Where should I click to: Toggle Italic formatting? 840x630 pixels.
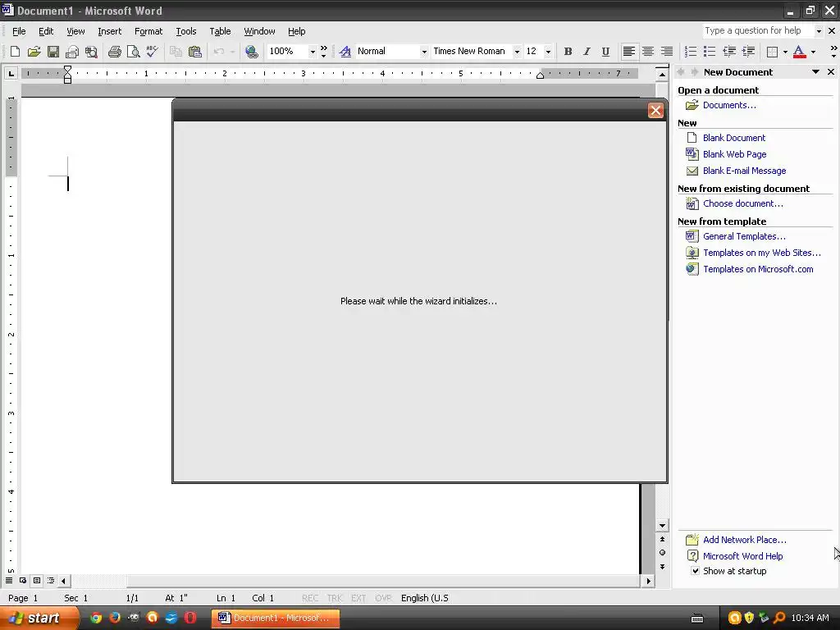587,52
